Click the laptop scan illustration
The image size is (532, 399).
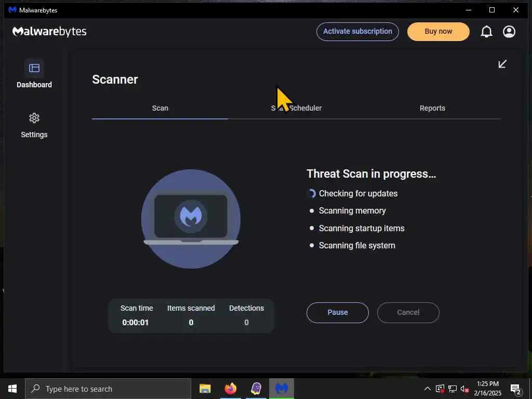pyautogui.click(x=191, y=219)
